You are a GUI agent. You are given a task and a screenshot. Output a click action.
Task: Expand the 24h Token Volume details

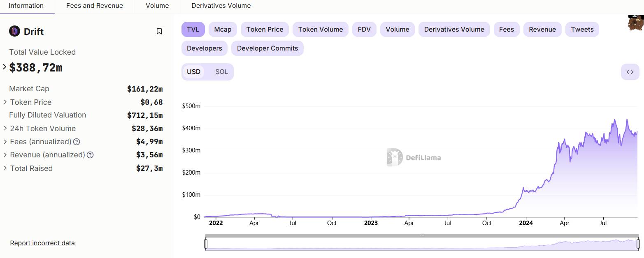[5, 128]
